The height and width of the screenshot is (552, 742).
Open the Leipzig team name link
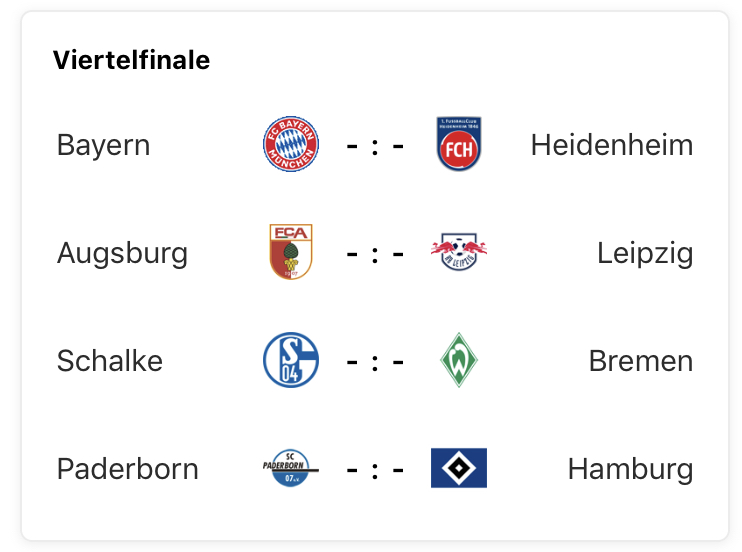[644, 253]
